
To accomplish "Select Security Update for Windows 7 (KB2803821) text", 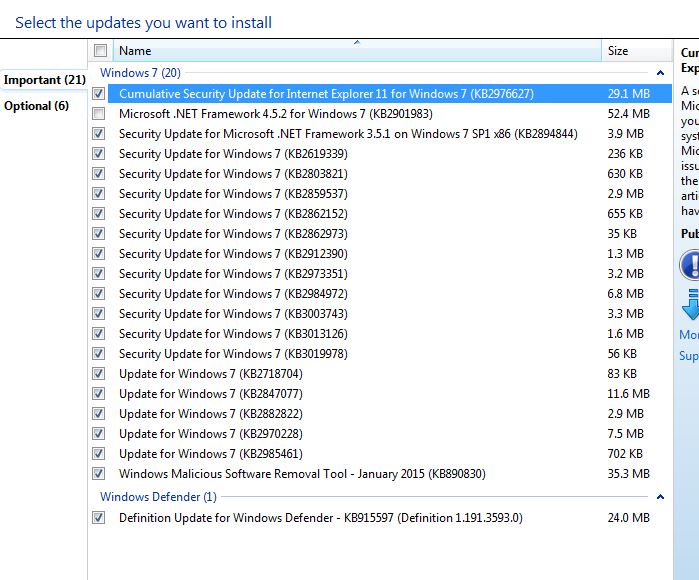I will [233, 174].
